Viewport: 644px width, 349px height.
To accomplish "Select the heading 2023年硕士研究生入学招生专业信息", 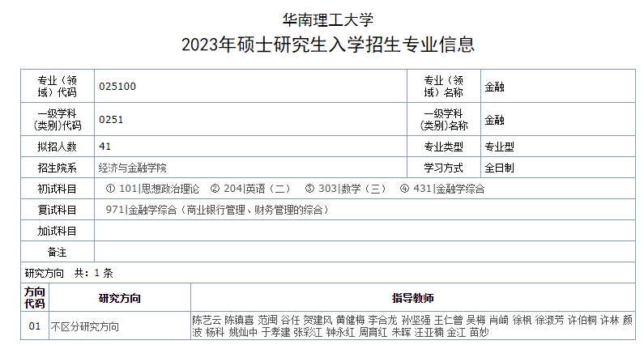I will click(328, 45).
